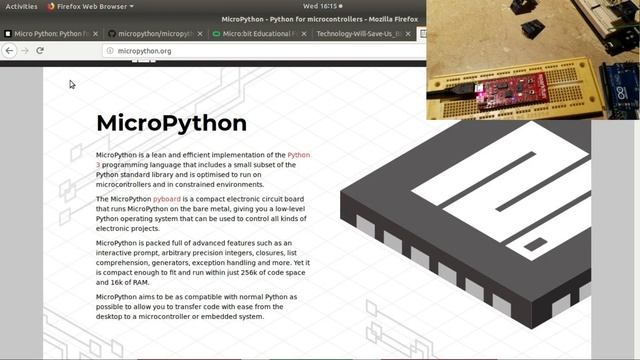Click the Micro:bit favicon on third tab
Image resolution: width=640 pixels, height=360 pixels.
[x=216, y=34]
